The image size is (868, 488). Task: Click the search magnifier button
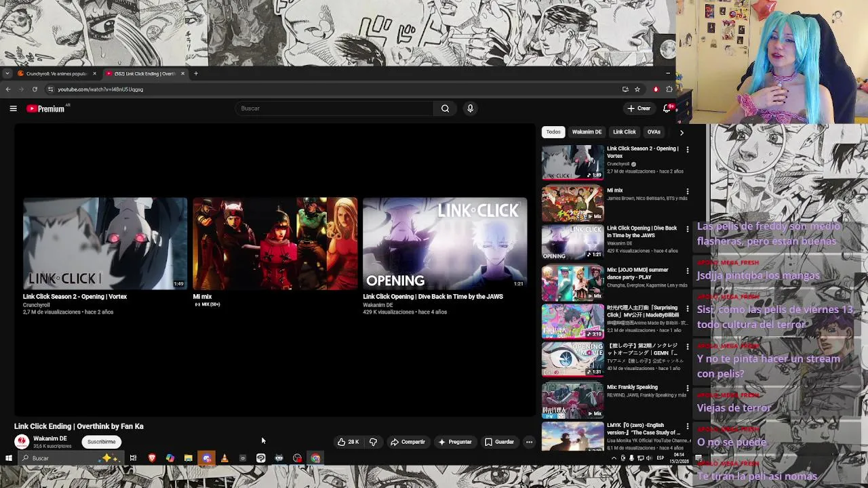pos(445,108)
